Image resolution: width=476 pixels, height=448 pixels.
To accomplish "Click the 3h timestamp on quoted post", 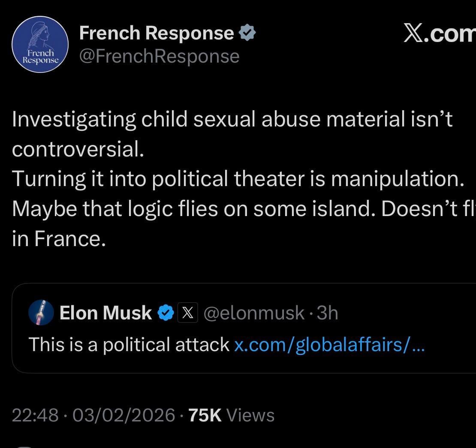I will (327, 313).
